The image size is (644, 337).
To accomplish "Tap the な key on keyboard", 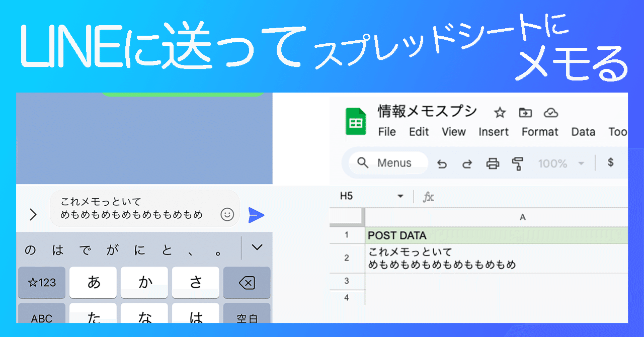I will point(145,314).
